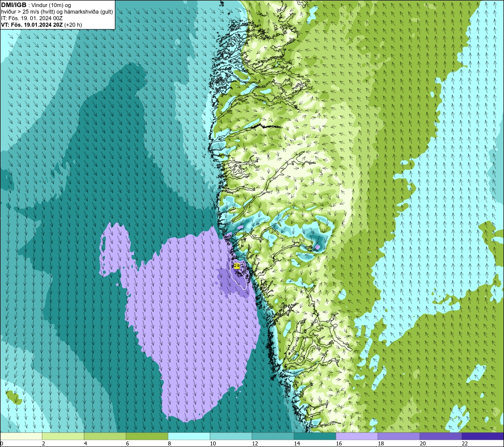Select the 18–20 medium purple legend swatch
The width and height of the screenshot is (504, 447).
399,436
